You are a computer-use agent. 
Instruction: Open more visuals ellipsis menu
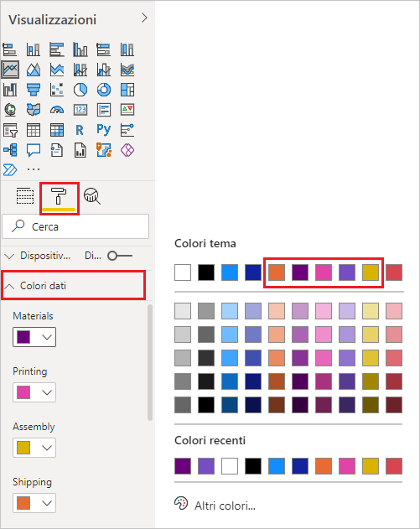(34, 169)
